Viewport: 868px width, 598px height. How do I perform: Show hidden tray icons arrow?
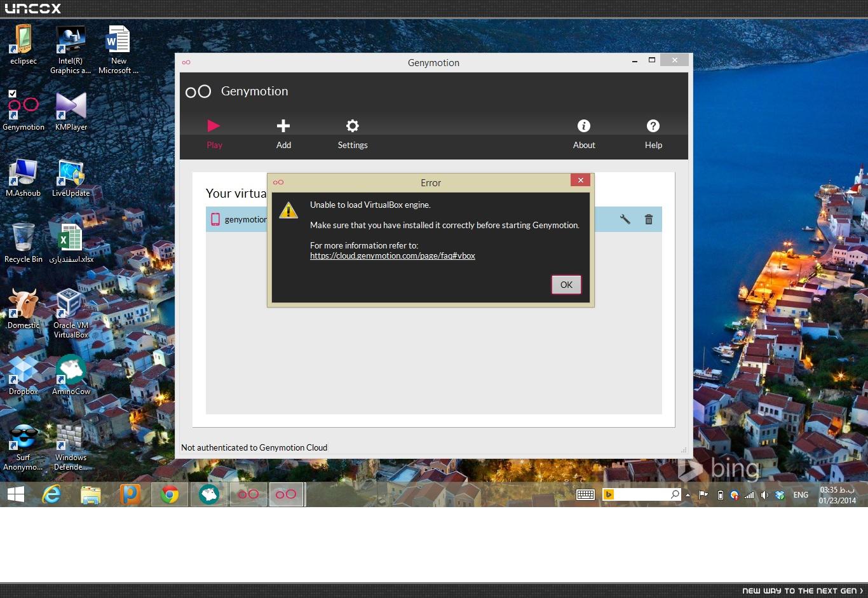(x=688, y=494)
